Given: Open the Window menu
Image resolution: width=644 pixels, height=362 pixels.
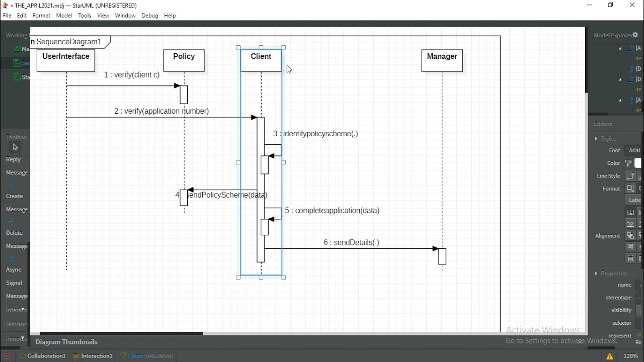Looking at the screenshot, I should click(x=125, y=16).
